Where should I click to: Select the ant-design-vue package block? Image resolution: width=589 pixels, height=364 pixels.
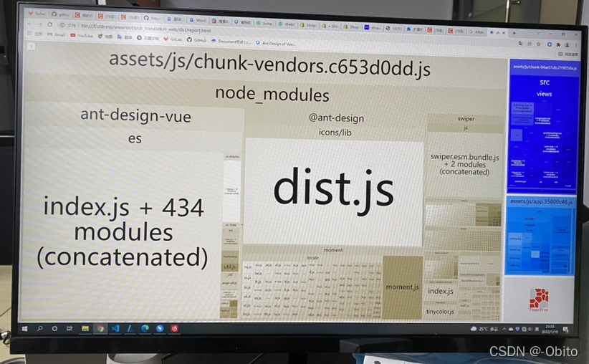(x=135, y=115)
